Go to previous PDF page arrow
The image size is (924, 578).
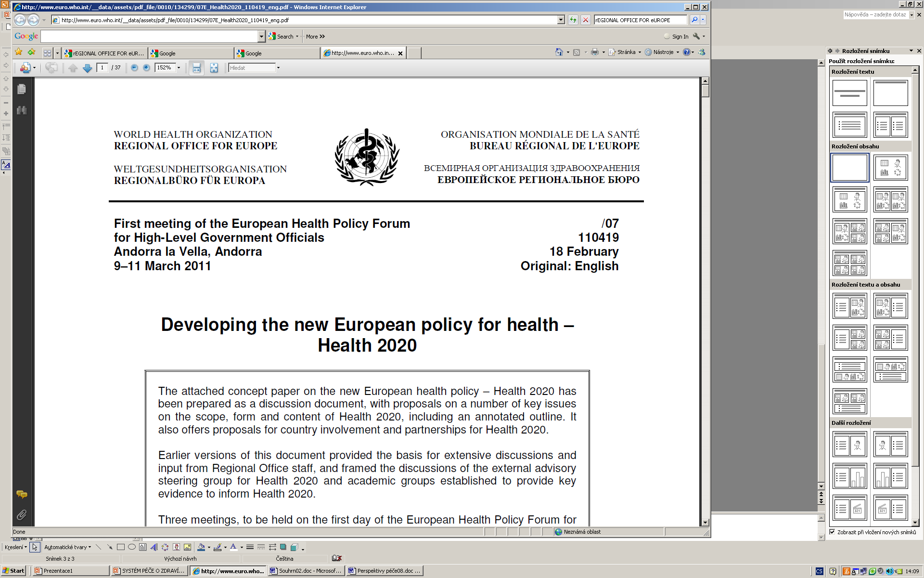73,68
